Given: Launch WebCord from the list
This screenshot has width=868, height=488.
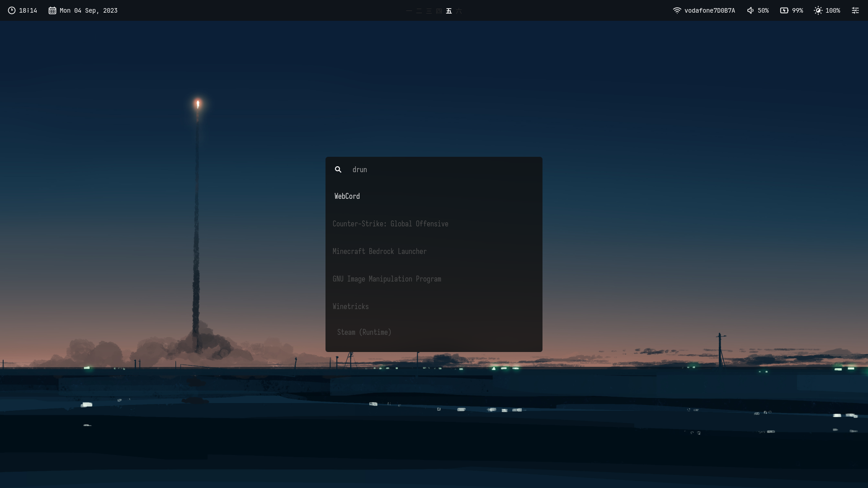Looking at the screenshot, I should click(x=347, y=196).
